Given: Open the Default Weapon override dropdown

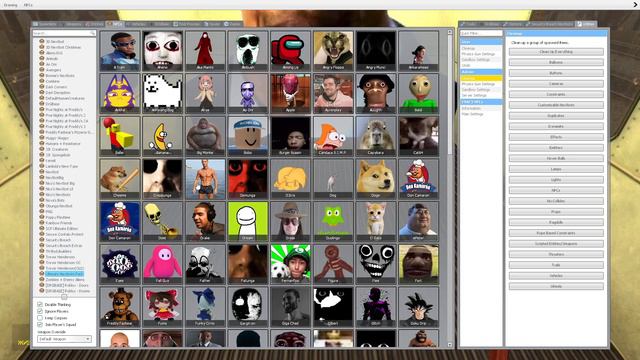Looking at the screenshot, I should [64, 339].
